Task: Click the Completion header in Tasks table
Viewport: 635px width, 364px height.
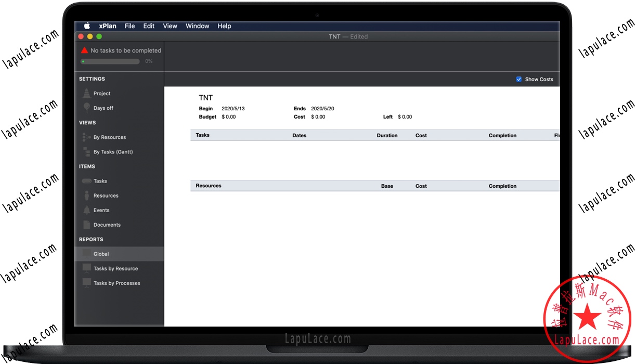Action: (x=503, y=135)
